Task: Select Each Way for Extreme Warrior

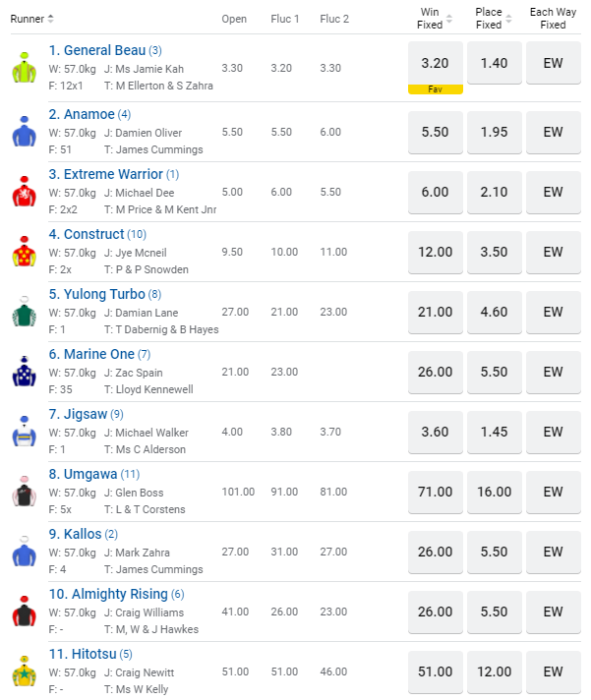Action: (x=554, y=192)
